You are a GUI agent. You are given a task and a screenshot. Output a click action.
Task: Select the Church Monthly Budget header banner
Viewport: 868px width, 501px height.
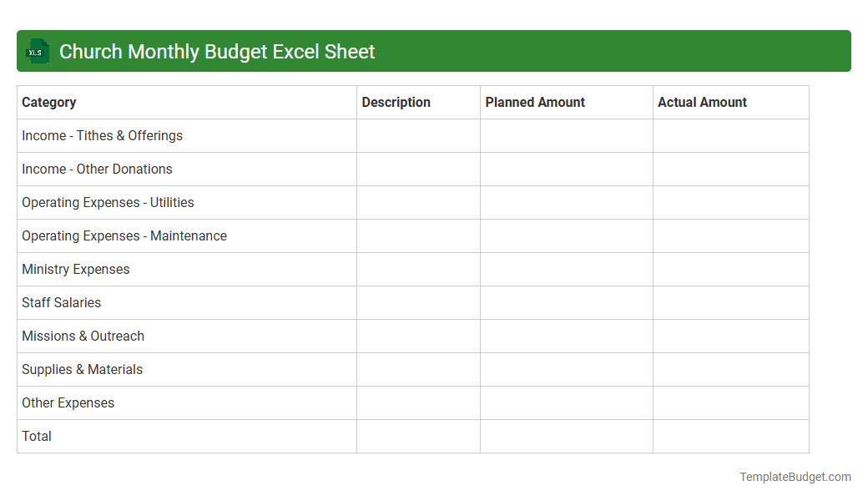point(434,51)
